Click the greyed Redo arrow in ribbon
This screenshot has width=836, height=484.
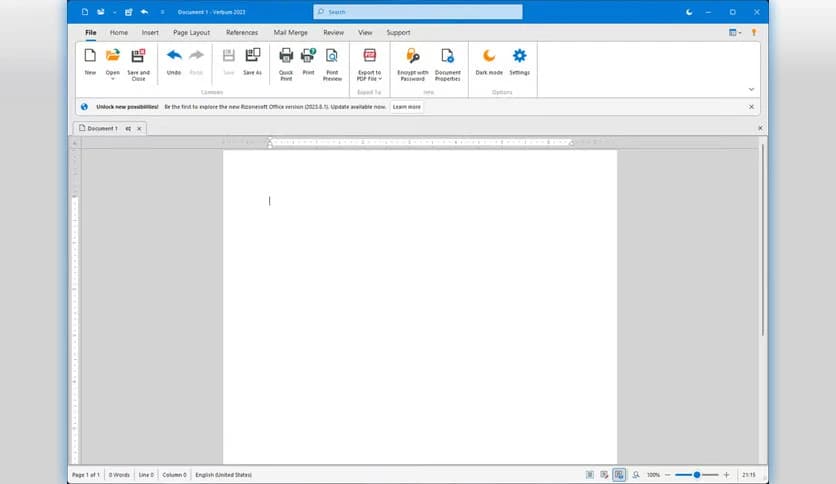click(x=196, y=55)
